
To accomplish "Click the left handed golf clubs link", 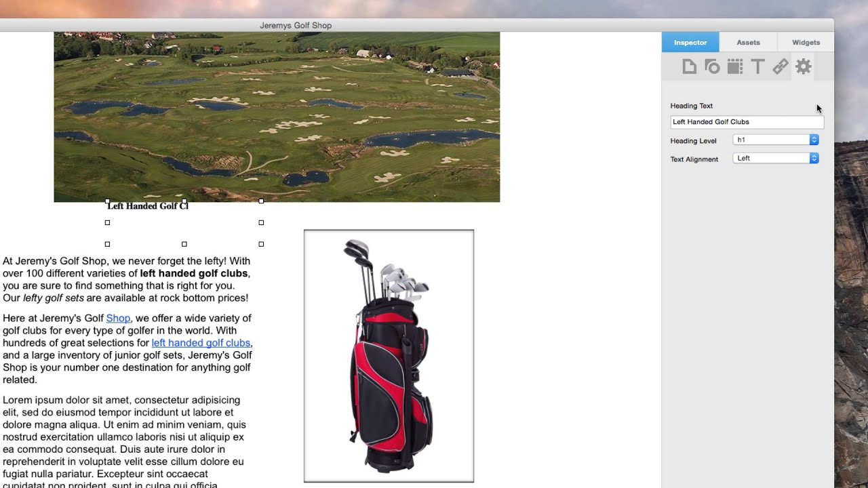I will pyautogui.click(x=201, y=343).
